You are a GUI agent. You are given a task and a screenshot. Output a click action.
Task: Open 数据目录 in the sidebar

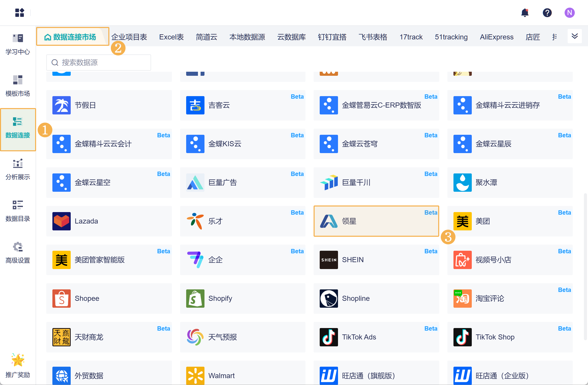tap(18, 211)
